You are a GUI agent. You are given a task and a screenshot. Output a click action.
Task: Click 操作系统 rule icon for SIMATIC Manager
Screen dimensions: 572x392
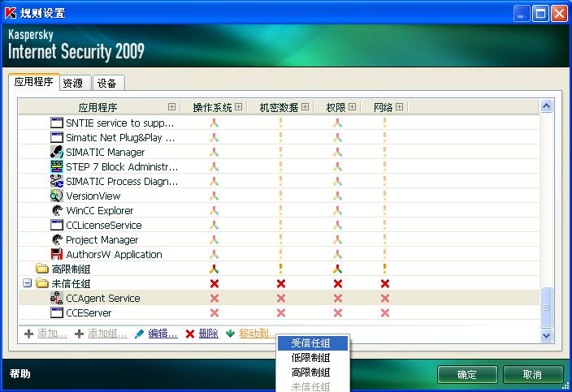coord(214,153)
